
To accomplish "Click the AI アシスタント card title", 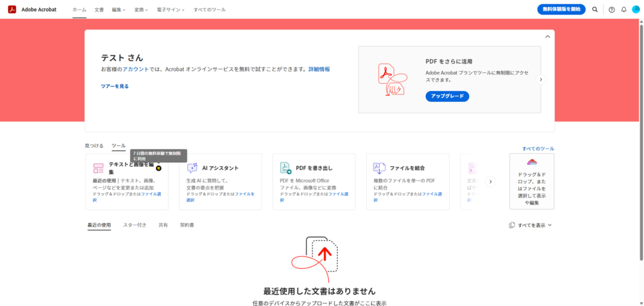I will pyautogui.click(x=220, y=168).
